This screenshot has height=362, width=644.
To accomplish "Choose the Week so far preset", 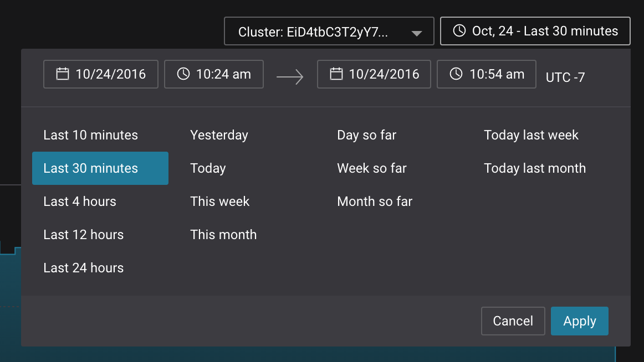I will (x=372, y=168).
